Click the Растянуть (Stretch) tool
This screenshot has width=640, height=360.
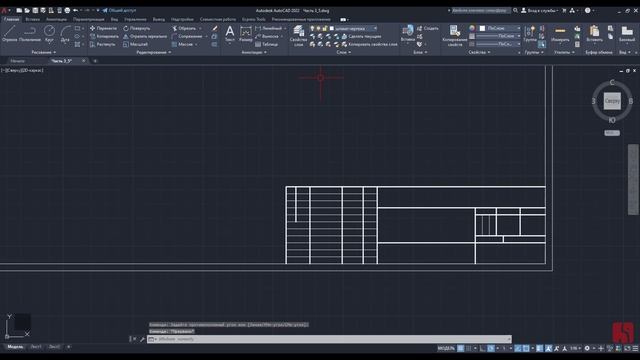[102, 44]
